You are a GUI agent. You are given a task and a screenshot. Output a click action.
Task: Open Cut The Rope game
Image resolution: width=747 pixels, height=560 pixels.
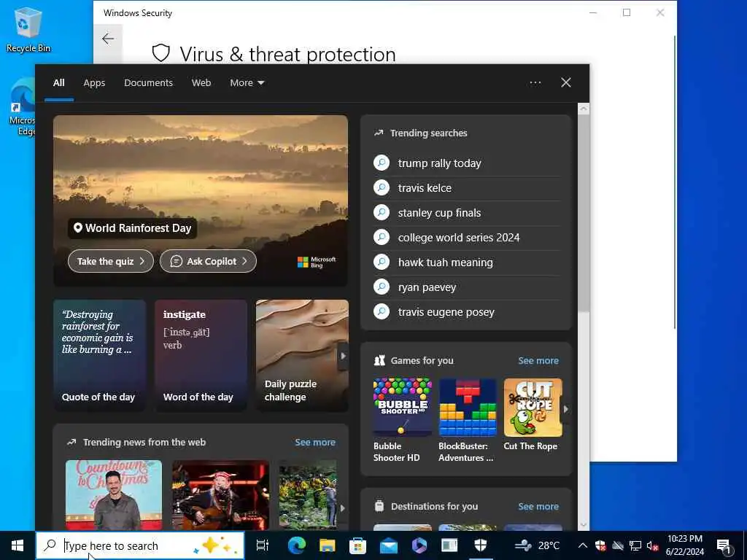point(533,414)
